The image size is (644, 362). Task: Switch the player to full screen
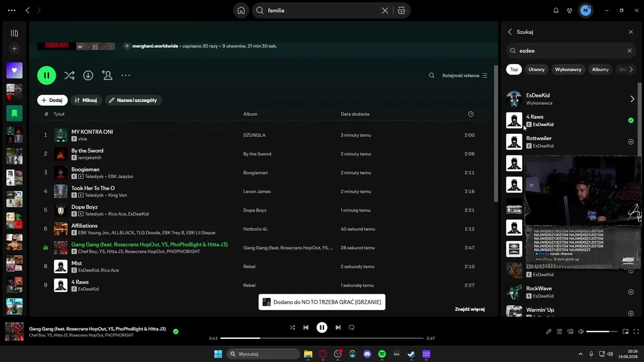tap(636, 332)
